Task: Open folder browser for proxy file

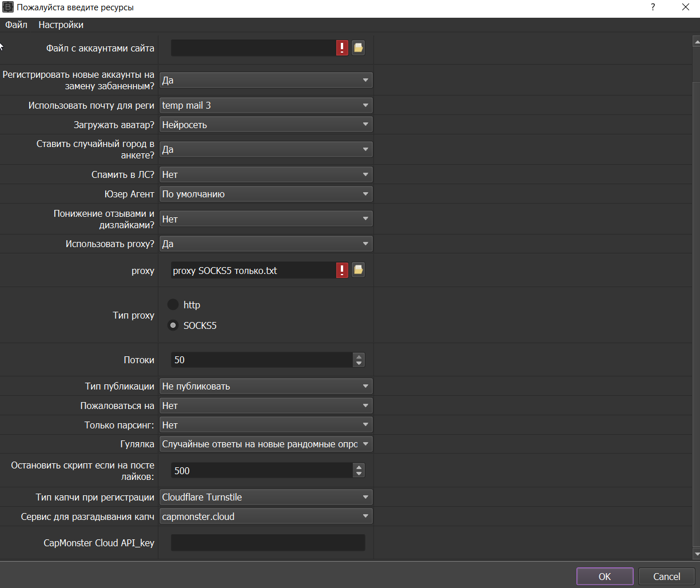Action: [x=358, y=270]
